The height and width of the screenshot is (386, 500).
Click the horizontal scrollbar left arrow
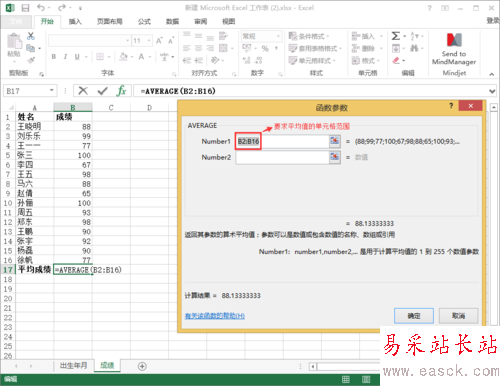click(x=313, y=366)
